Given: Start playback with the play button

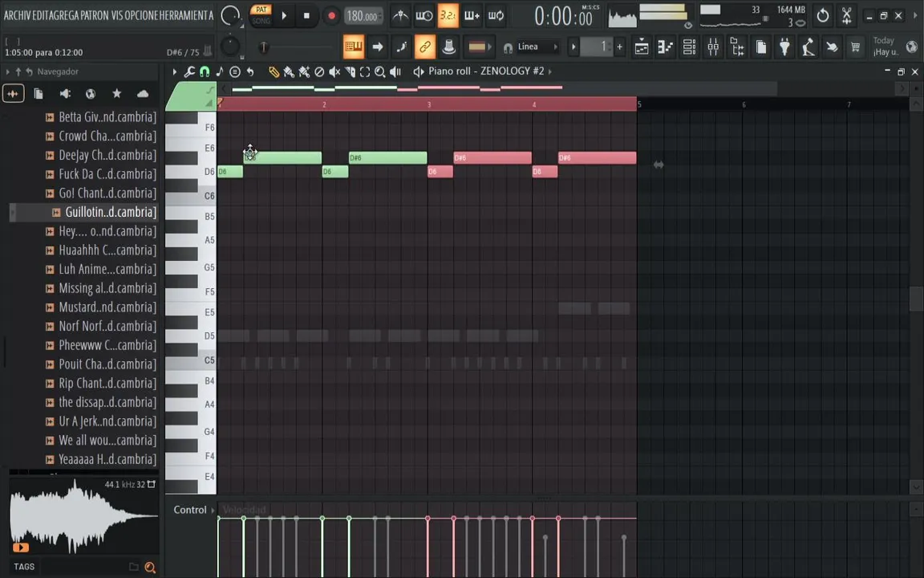Looking at the screenshot, I should pyautogui.click(x=284, y=16).
